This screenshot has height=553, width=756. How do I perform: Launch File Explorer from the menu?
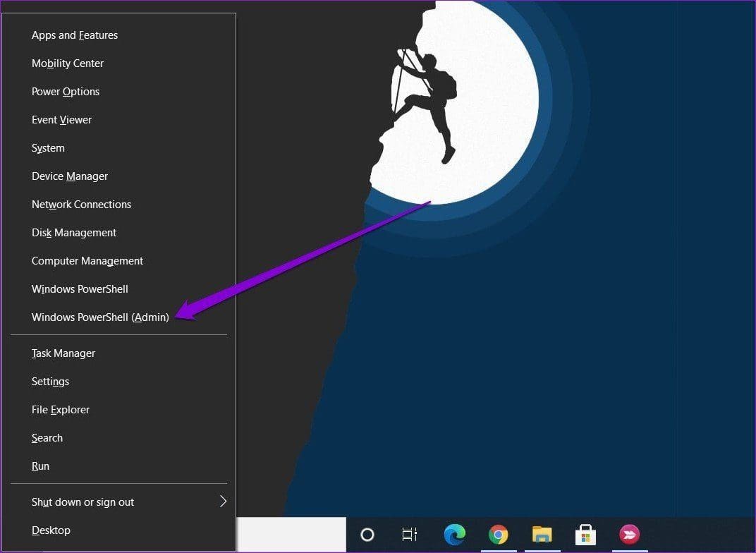pyautogui.click(x=118, y=410)
